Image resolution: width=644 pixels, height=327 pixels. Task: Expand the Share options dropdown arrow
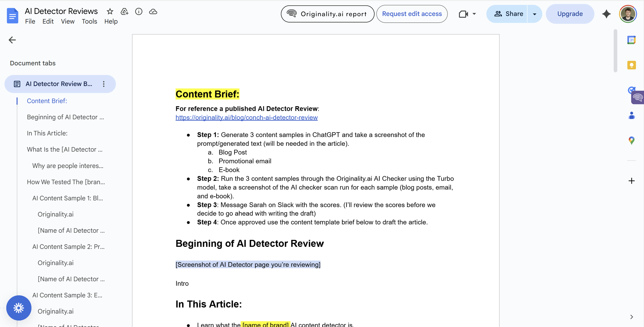coord(535,14)
